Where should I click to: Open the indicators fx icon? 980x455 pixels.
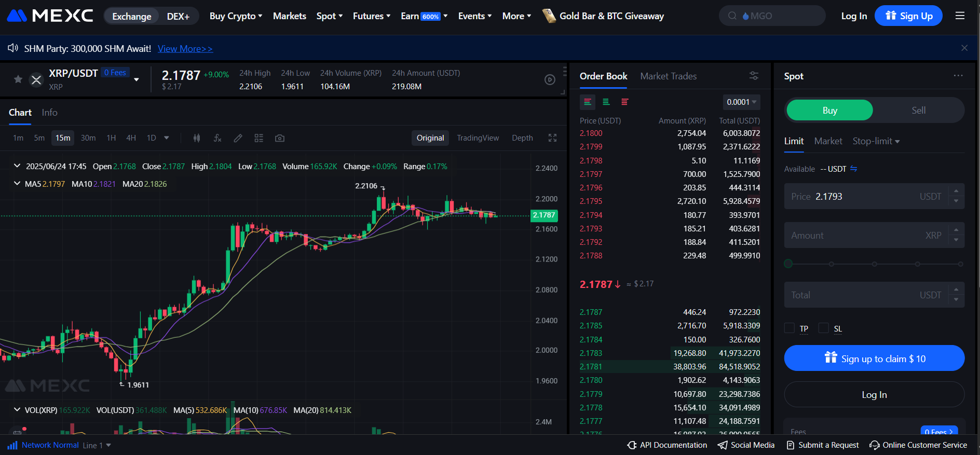(217, 138)
